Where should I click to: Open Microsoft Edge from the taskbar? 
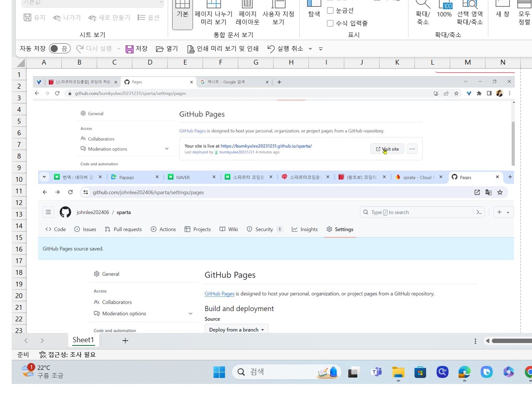pyautogui.click(x=465, y=372)
